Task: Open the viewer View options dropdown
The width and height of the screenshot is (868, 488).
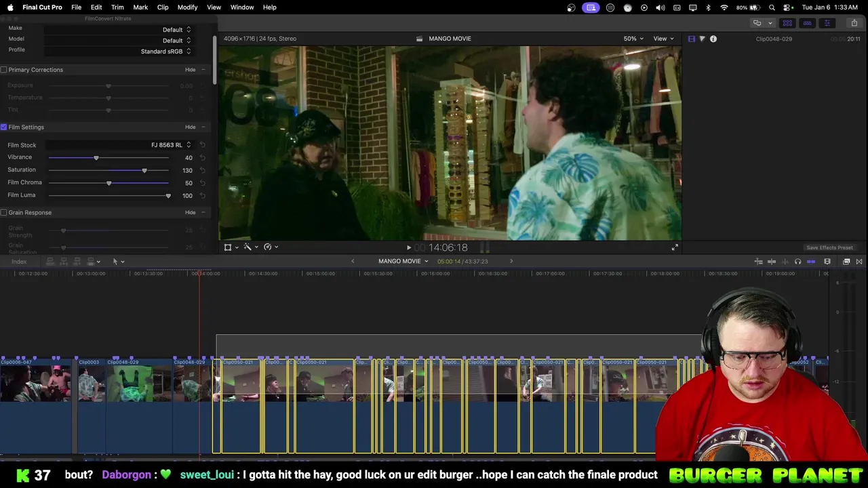Action: click(663, 39)
